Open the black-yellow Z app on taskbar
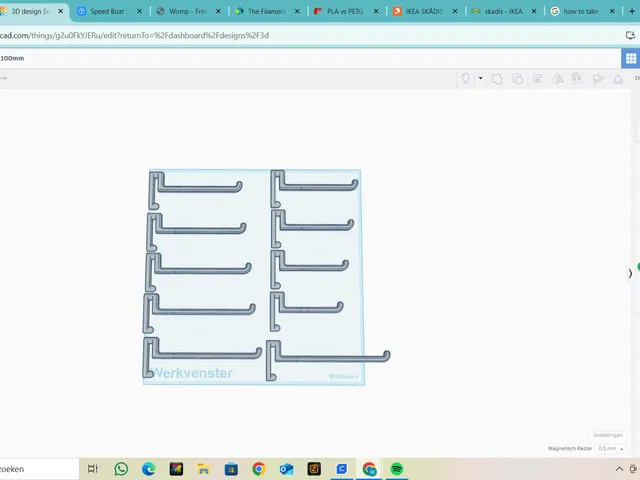 (314, 469)
